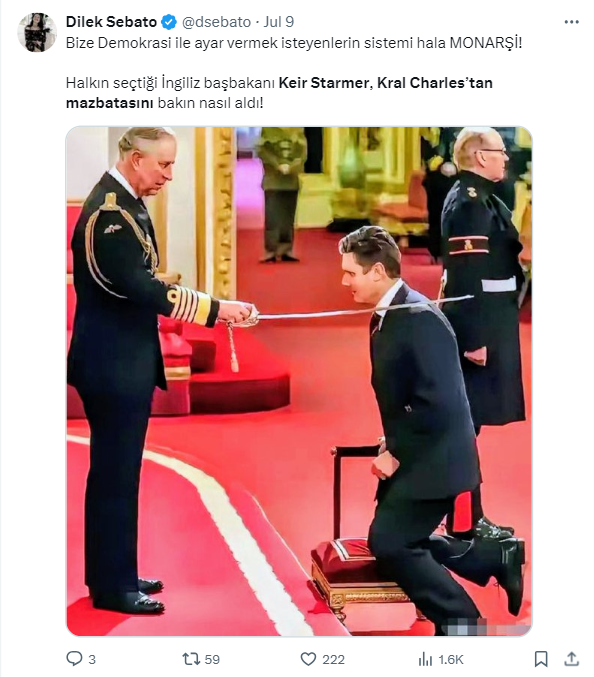The width and height of the screenshot is (594, 677).
Task: Click the like count 222
Action: (x=333, y=660)
